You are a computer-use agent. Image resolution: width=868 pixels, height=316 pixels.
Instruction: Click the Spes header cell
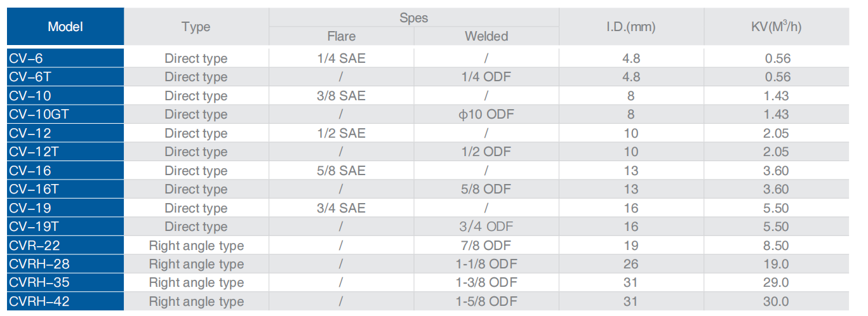413,18
